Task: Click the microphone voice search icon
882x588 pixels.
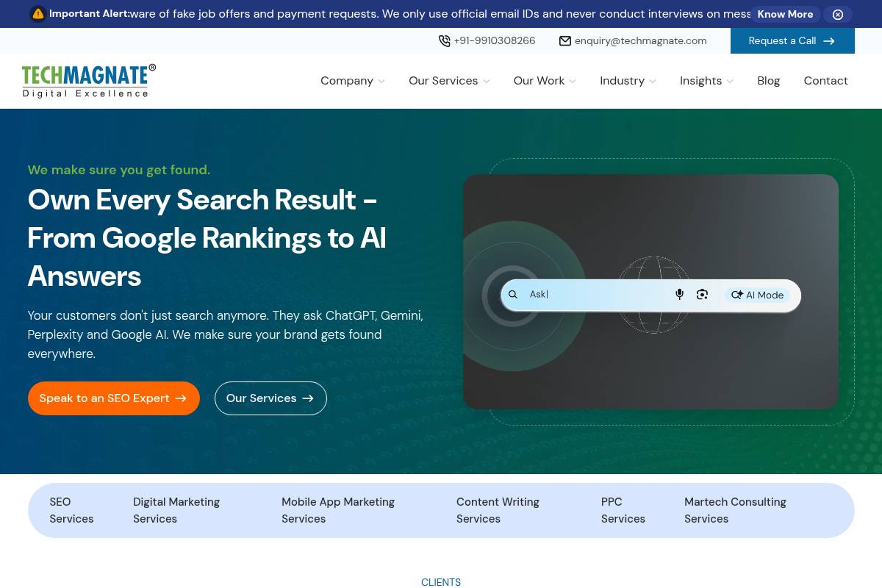Action: [x=679, y=295]
